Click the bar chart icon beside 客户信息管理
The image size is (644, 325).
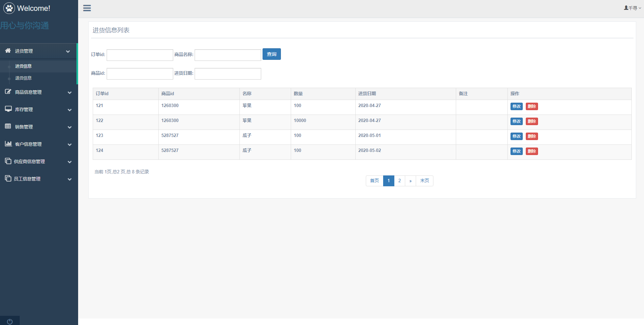[8, 143]
